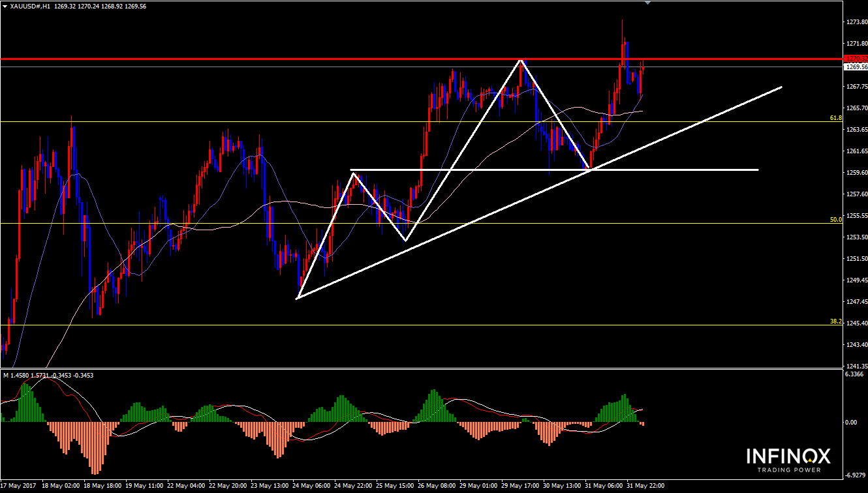Click the 18 May 02:00 time label
Image resolution: width=868 pixels, height=493 pixels.
point(61,486)
